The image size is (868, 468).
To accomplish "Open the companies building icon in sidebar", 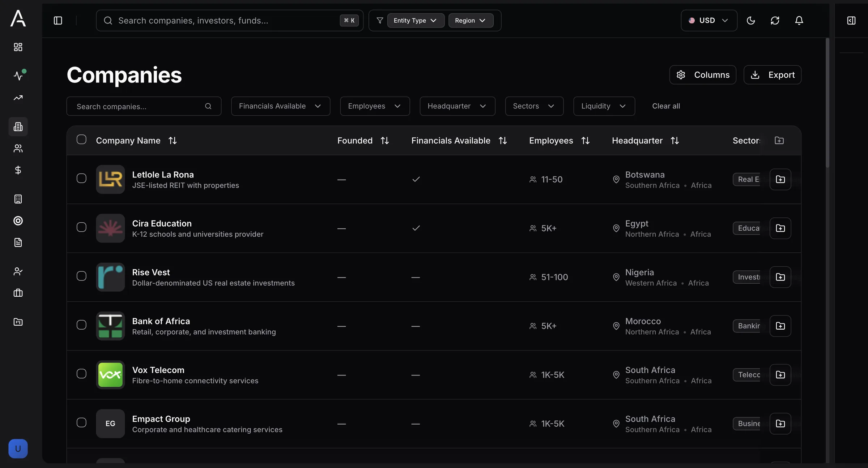I will (x=18, y=126).
